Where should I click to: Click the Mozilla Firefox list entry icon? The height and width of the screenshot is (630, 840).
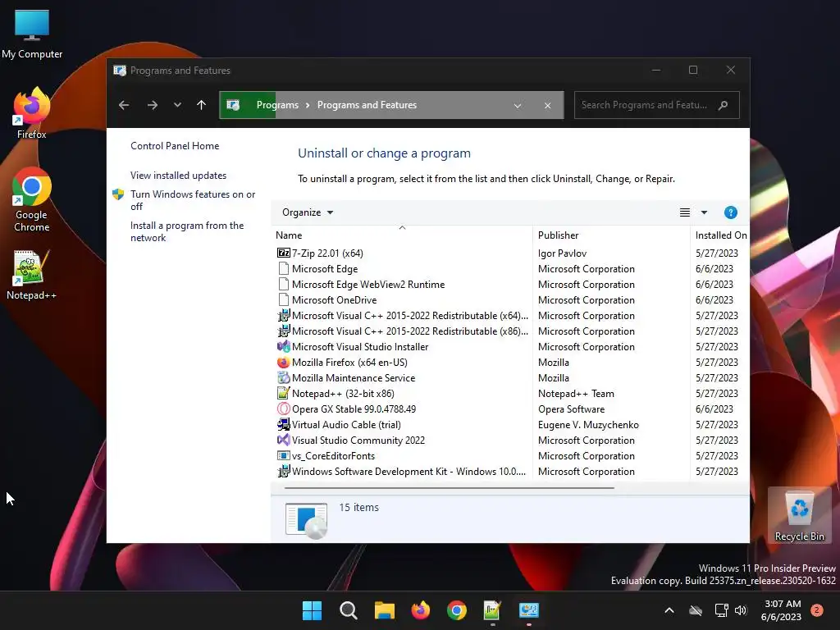[283, 362]
